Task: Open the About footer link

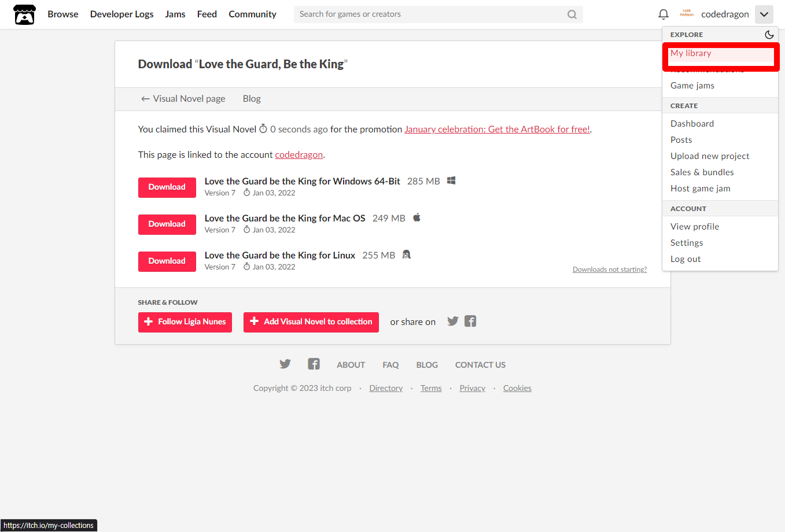Action: coord(351,365)
